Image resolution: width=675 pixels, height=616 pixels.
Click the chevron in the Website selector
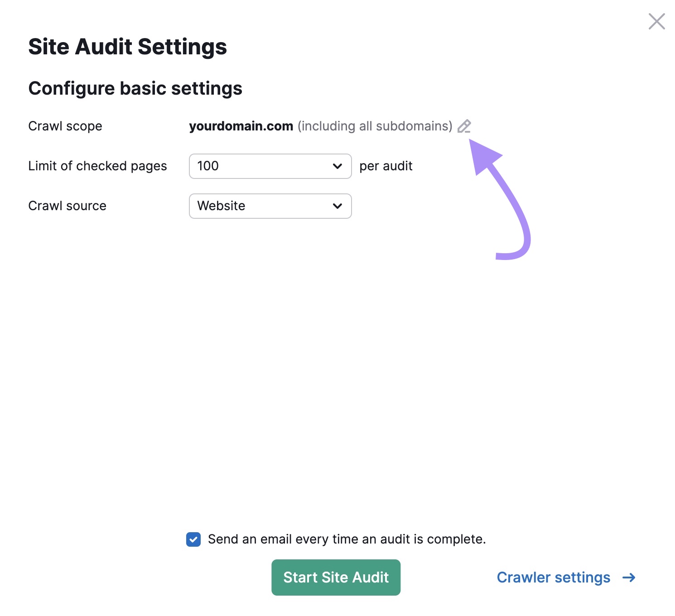point(337,206)
